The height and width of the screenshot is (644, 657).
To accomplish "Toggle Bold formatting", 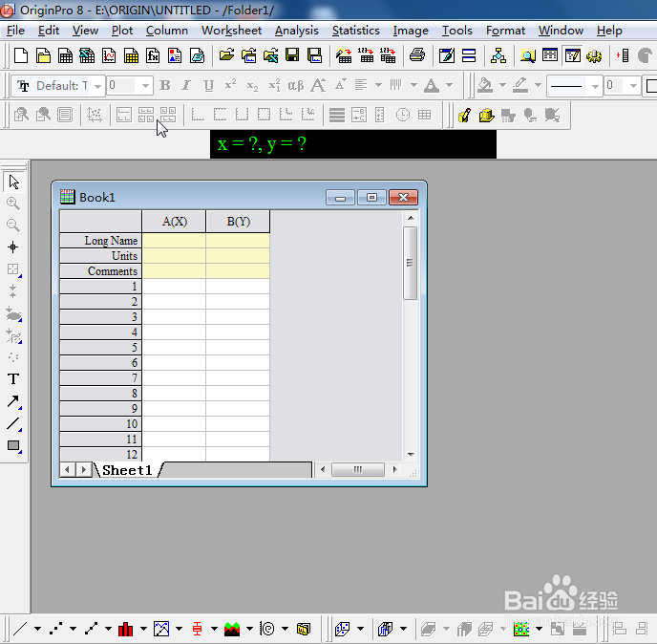I will click(x=165, y=86).
